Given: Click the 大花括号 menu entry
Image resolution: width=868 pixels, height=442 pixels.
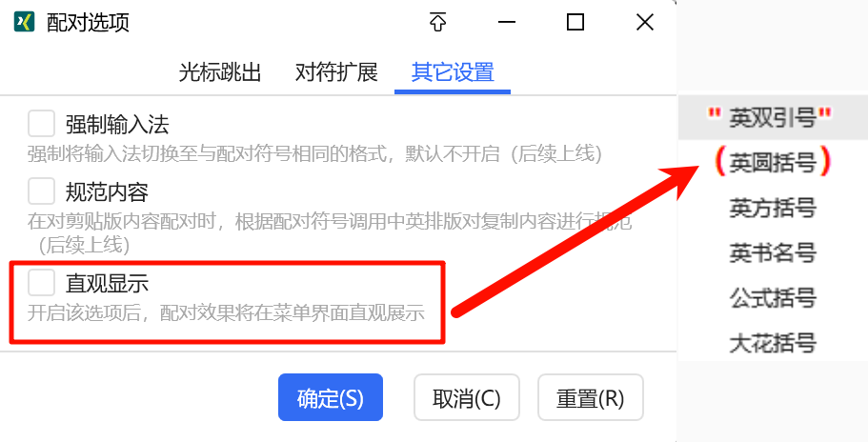Looking at the screenshot, I should (x=773, y=343).
